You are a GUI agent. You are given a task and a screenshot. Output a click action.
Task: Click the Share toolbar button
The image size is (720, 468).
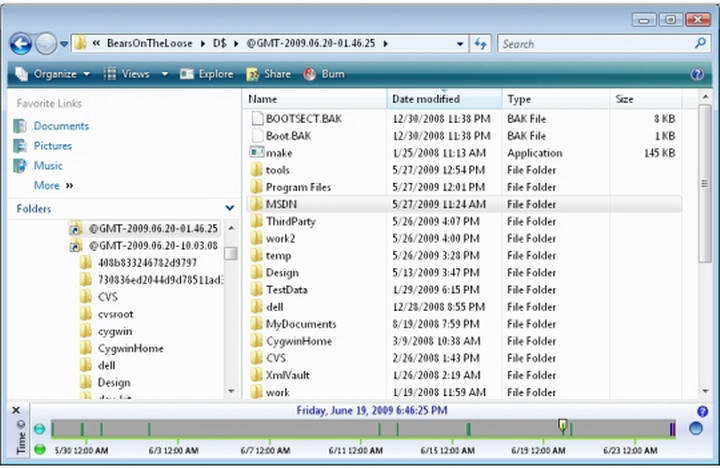click(269, 74)
